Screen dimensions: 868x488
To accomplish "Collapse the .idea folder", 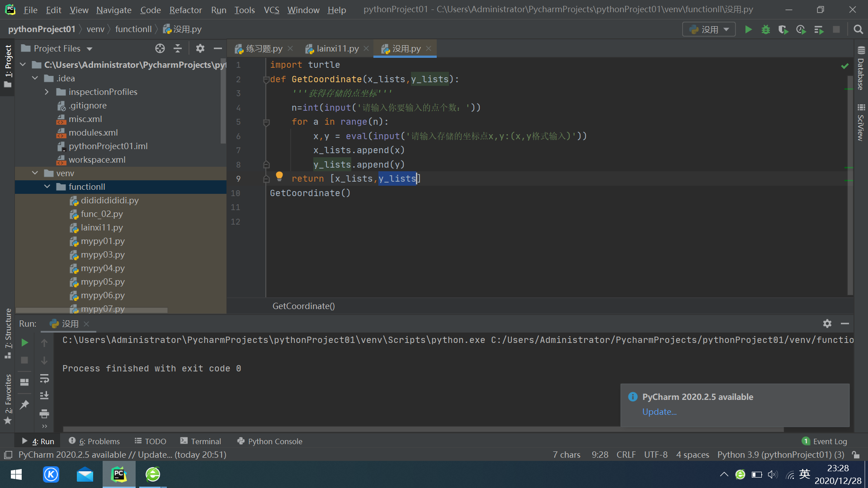I will (x=35, y=78).
